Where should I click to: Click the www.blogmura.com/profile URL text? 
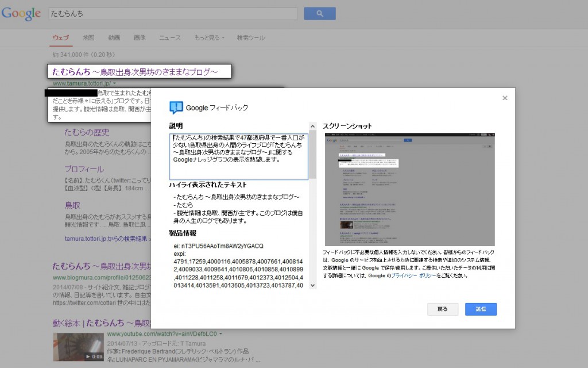[102, 278]
